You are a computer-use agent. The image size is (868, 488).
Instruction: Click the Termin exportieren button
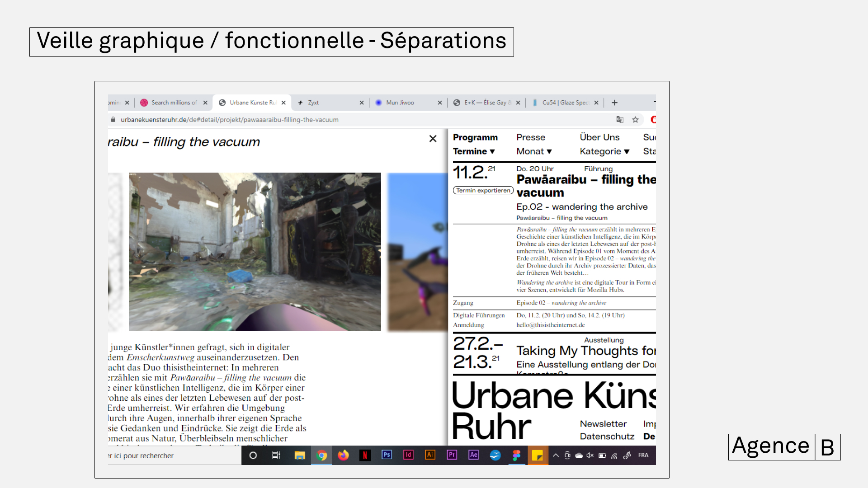[483, 191]
